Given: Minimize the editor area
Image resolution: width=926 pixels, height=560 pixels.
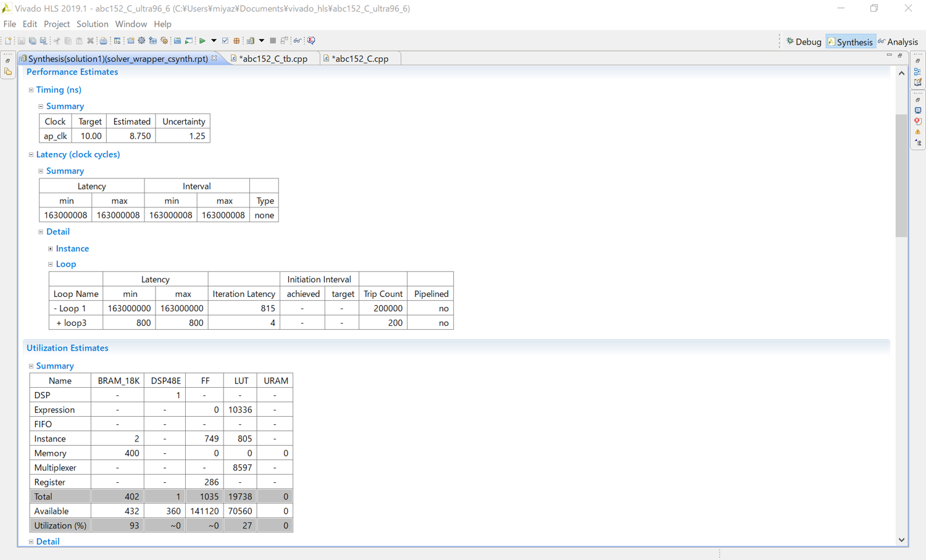Looking at the screenshot, I should (x=890, y=56).
